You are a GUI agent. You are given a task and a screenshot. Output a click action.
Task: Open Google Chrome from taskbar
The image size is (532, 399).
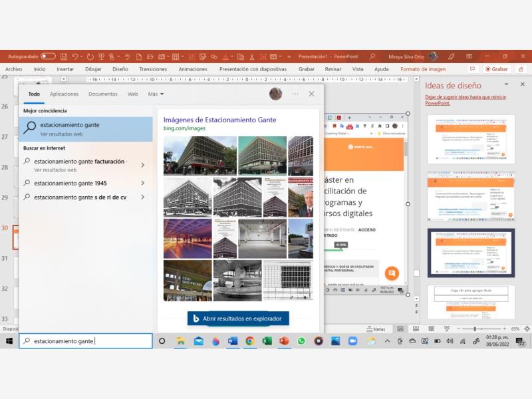click(250, 341)
